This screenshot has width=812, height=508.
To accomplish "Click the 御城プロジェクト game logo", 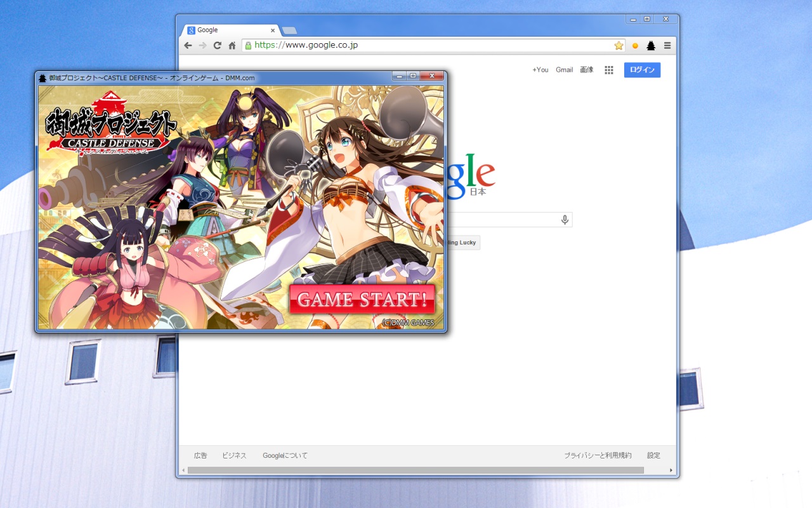I will click(109, 123).
